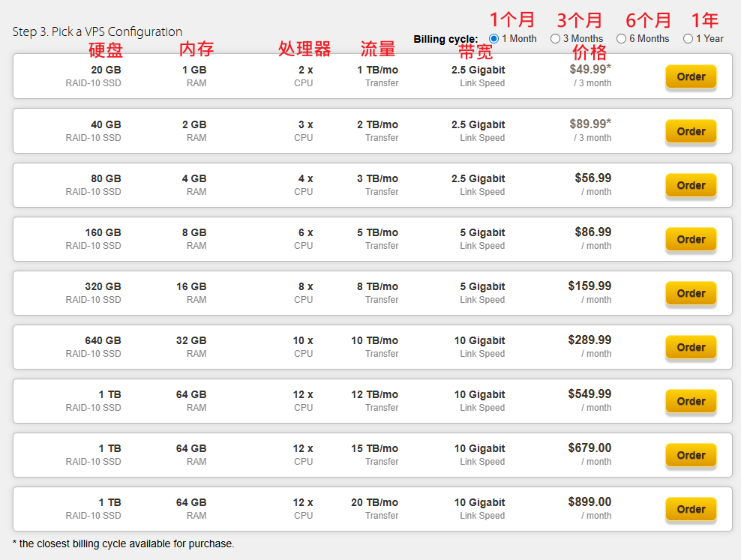This screenshot has height=560, width=741.
Task: Order the 20 TB/mo plan at $899.00
Action: (x=690, y=509)
